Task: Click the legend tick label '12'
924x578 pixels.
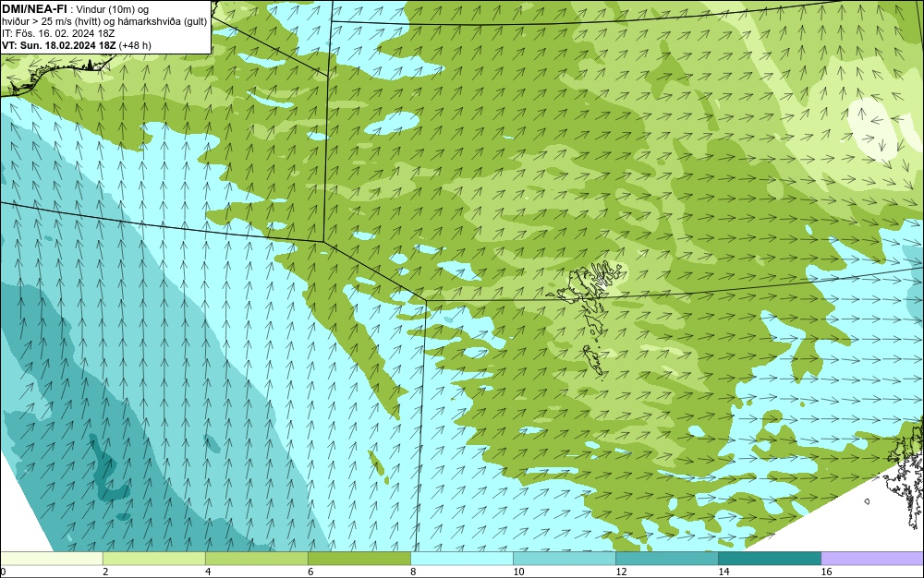Action: click(x=621, y=572)
